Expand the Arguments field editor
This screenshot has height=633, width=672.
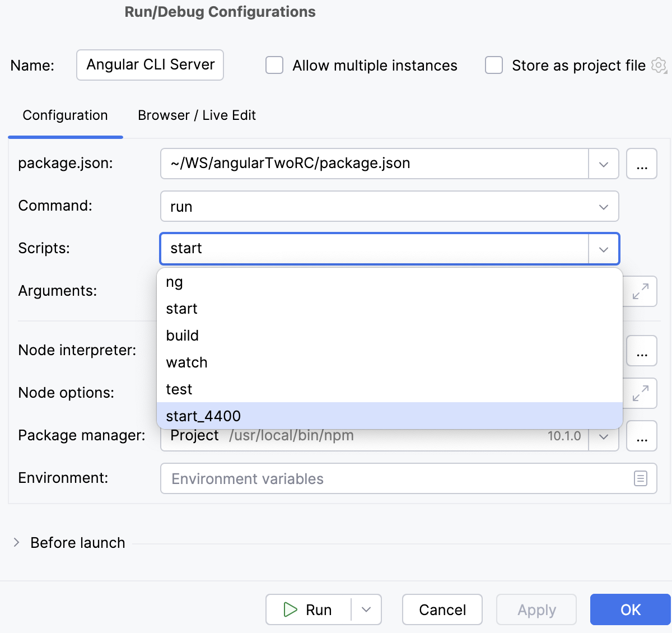tap(642, 291)
